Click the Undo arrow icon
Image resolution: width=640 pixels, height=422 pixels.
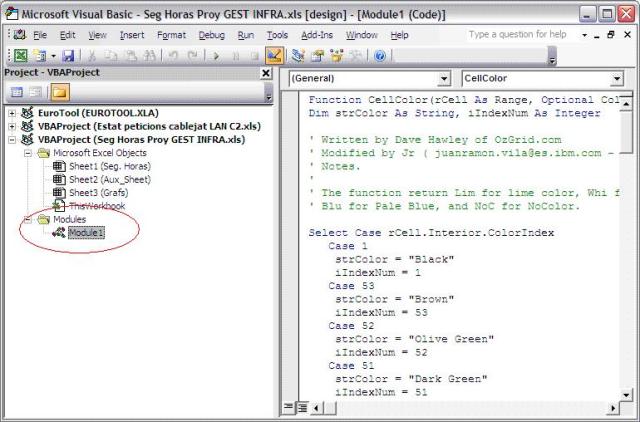(x=173, y=55)
